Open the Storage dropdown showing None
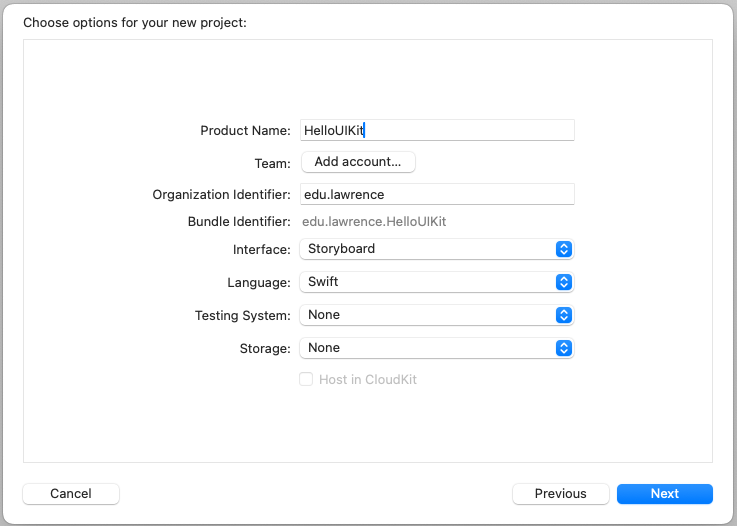The image size is (737, 526). click(x=437, y=348)
